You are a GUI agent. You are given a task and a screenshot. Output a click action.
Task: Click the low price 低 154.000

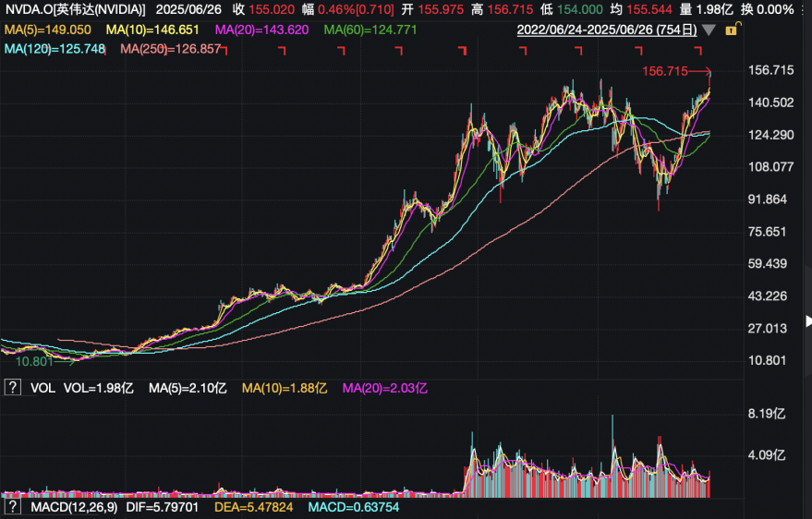tap(571, 9)
